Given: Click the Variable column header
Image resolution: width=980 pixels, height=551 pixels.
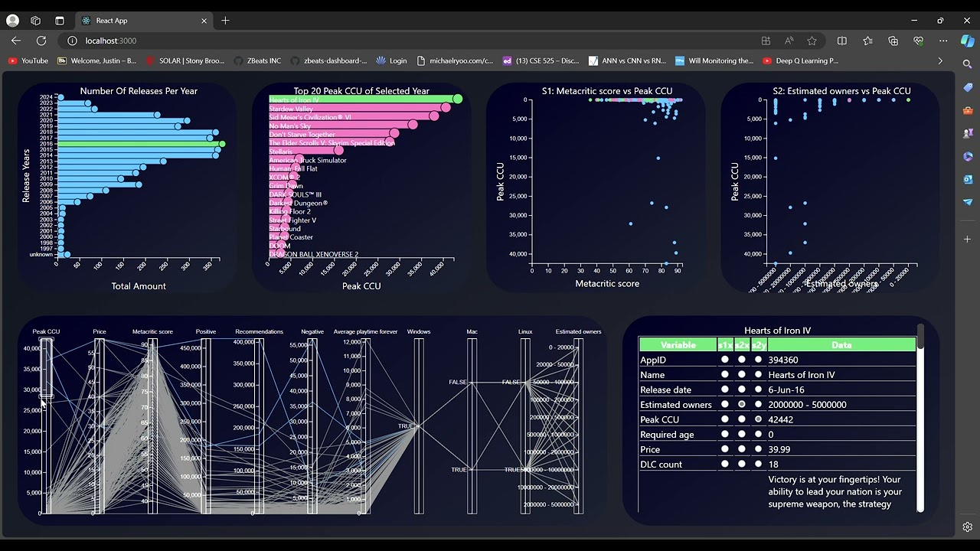Looking at the screenshot, I should coord(678,345).
